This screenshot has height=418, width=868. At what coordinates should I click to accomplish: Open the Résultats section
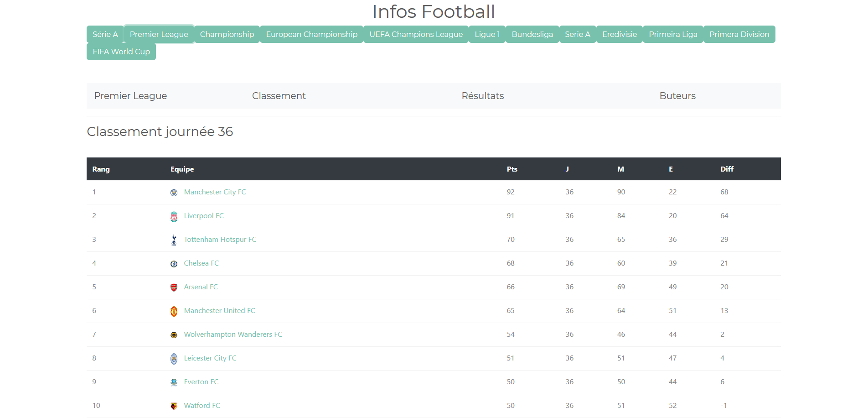(483, 96)
